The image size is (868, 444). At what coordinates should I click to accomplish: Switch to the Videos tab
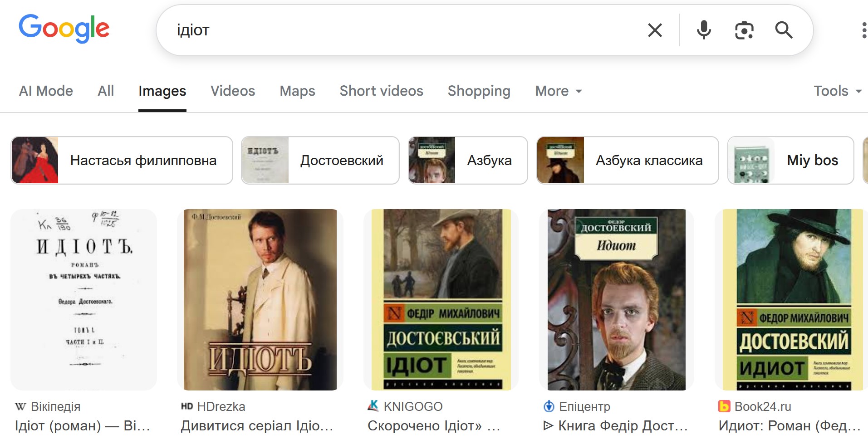(x=233, y=91)
